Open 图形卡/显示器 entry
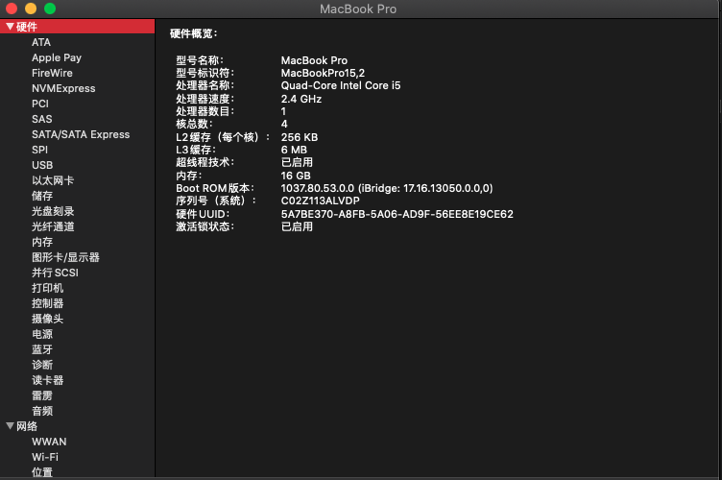Screen dimensions: 722x480 [x=65, y=257]
